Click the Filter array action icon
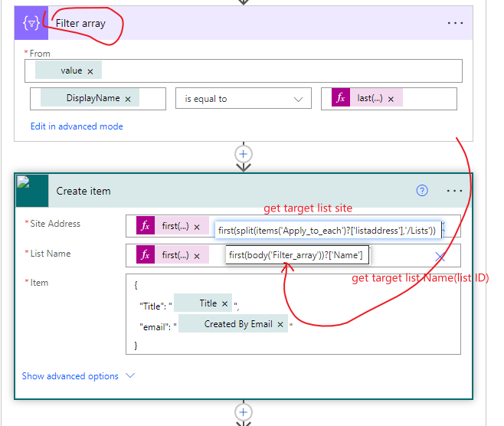 31,23
